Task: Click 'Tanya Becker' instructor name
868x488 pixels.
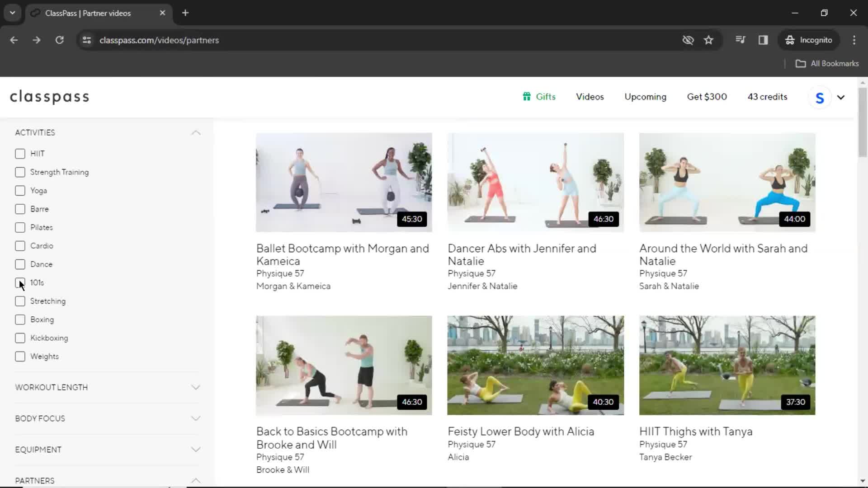Action: tap(665, 457)
